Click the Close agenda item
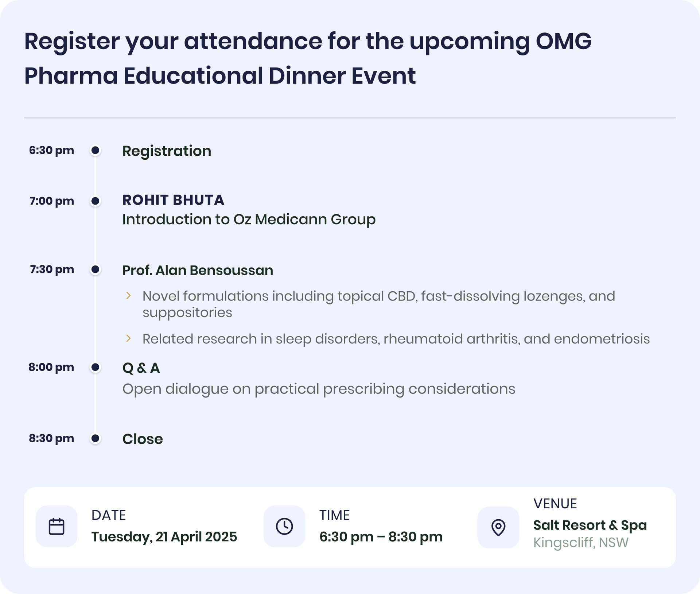This screenshot has width=700, height=594. 143,439
